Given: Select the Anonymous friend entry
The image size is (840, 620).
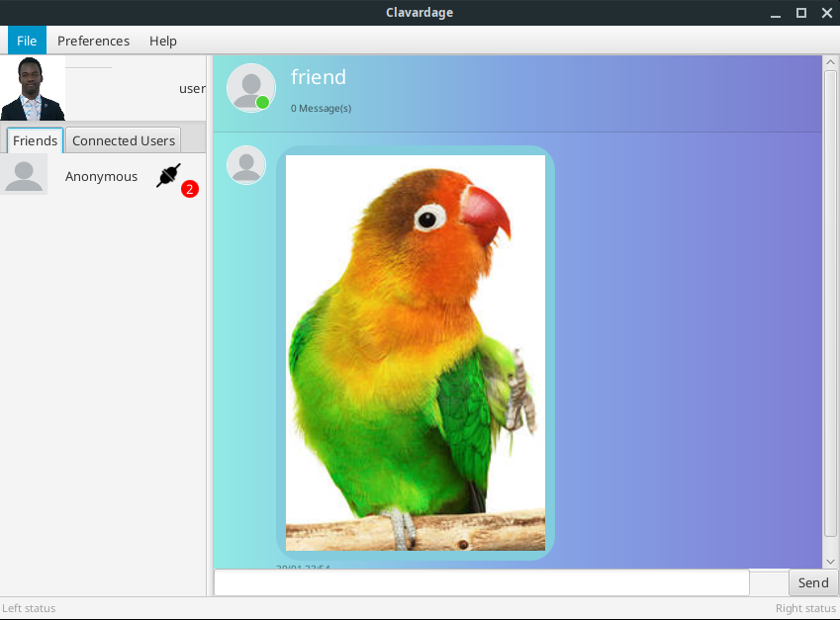Looking at the screenshot, I should click(x=103, y=175).
